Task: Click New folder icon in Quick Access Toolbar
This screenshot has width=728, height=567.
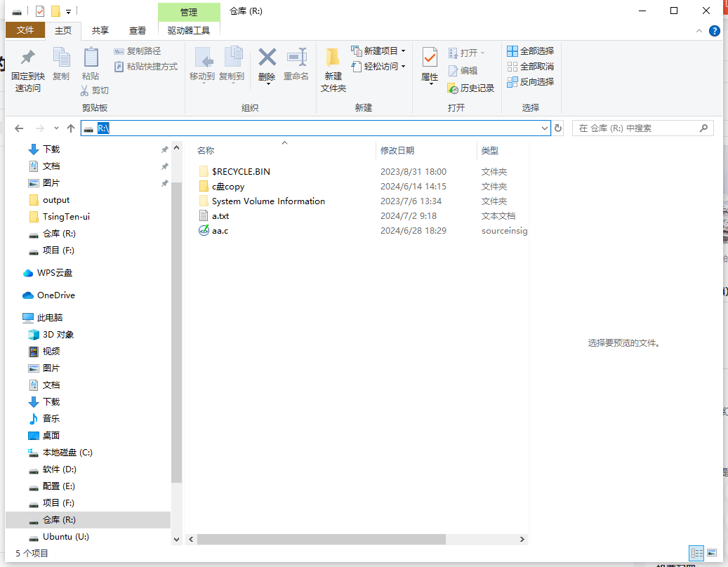Action: 55,11
